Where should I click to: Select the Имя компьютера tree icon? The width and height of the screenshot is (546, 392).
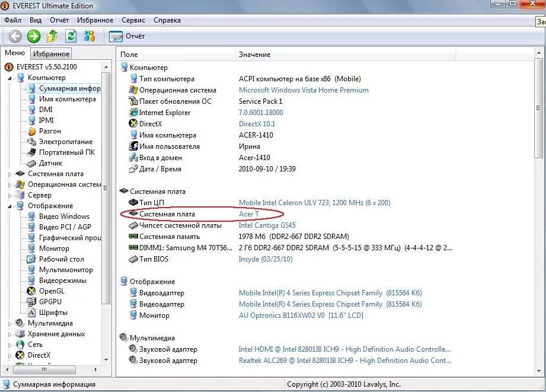(31, 99)
